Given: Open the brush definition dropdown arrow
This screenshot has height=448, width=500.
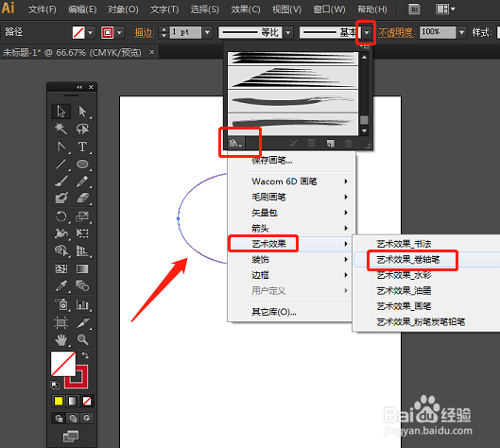Looking at the screenshot, I should coord(367,32).
